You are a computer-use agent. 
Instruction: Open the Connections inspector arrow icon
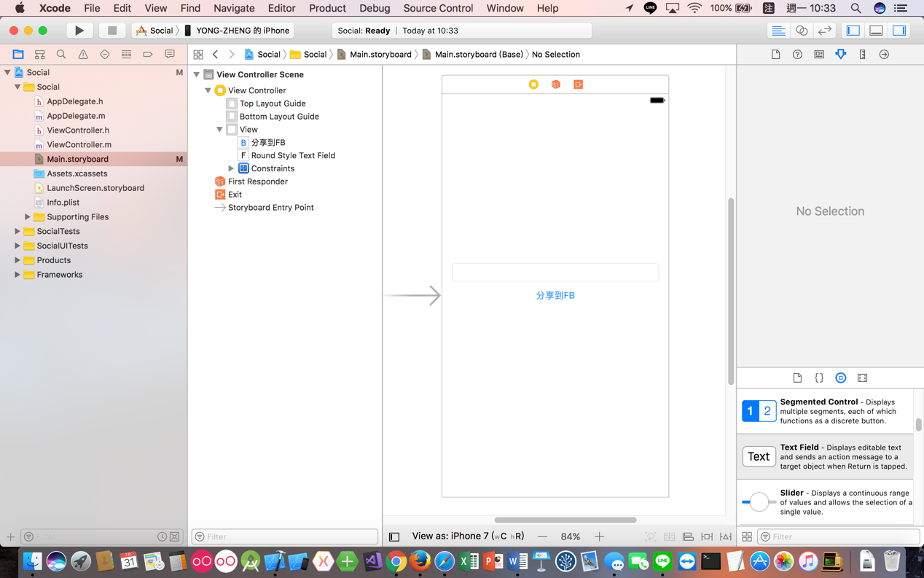pyautogui.click(x=884, y=54)
